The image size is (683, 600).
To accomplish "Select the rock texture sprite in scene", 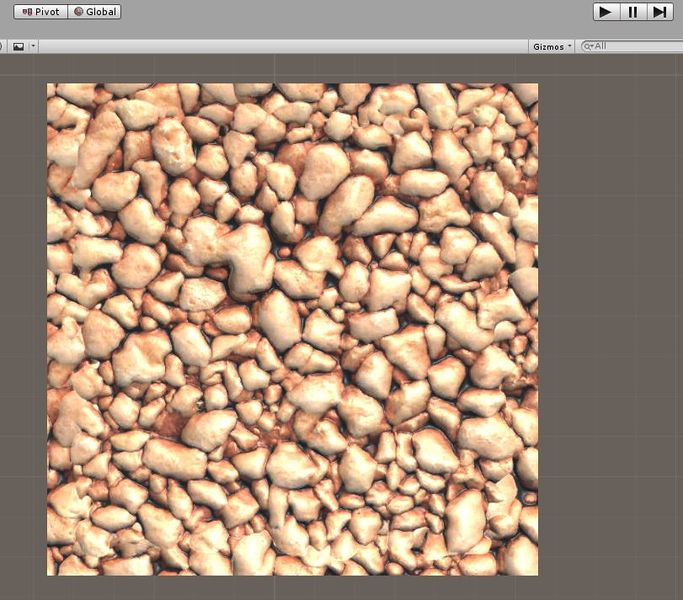I will tap(293, 329).
